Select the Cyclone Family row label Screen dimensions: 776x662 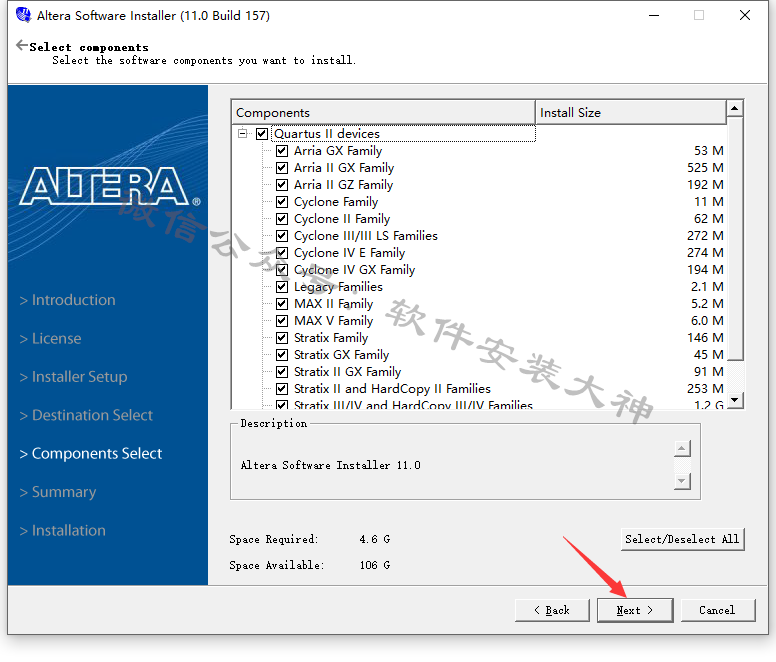pos(336,202)
